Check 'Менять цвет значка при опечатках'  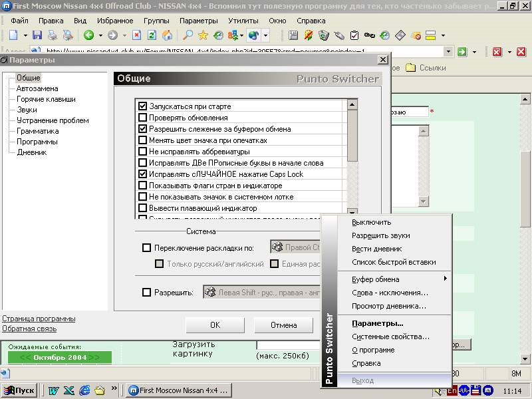click(x=142, y=140)
